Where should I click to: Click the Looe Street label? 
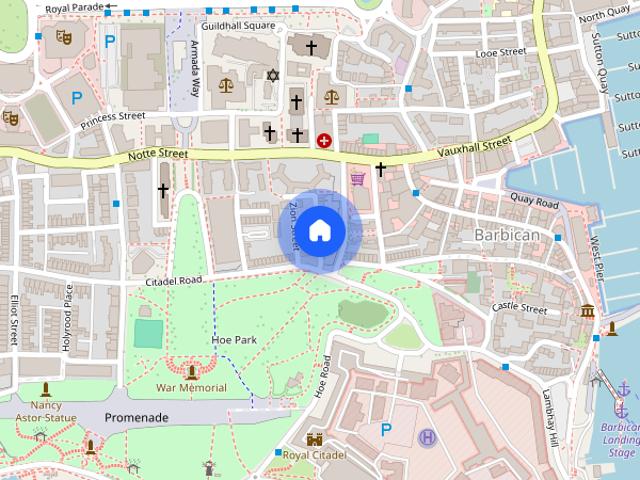coord(501,53)
